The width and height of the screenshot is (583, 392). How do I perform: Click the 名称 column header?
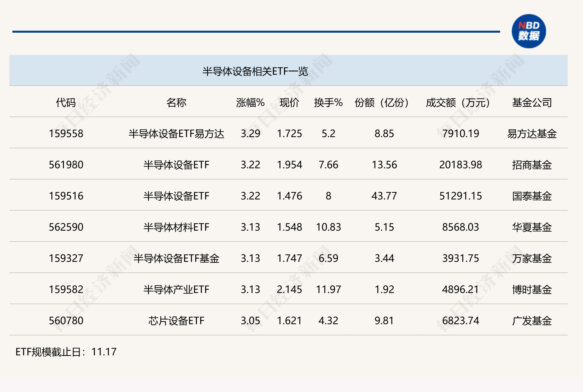(x=176, y=102)
